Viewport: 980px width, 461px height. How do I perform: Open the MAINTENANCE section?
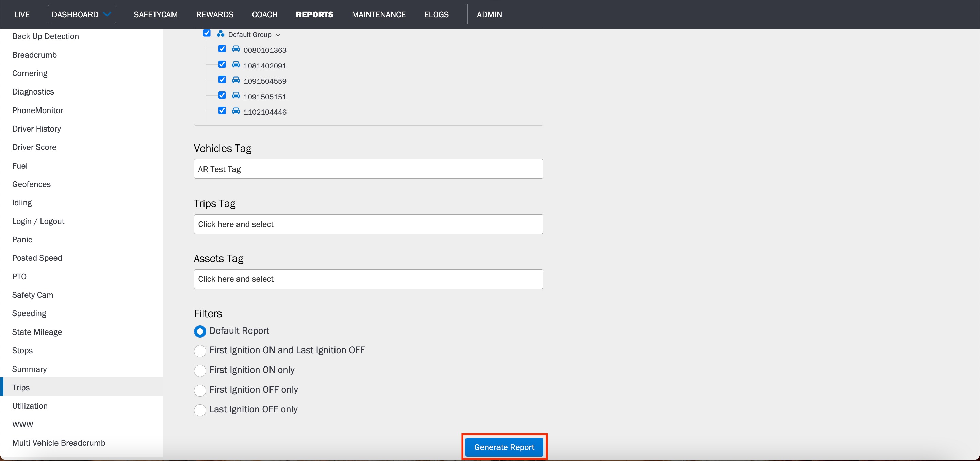378,14
